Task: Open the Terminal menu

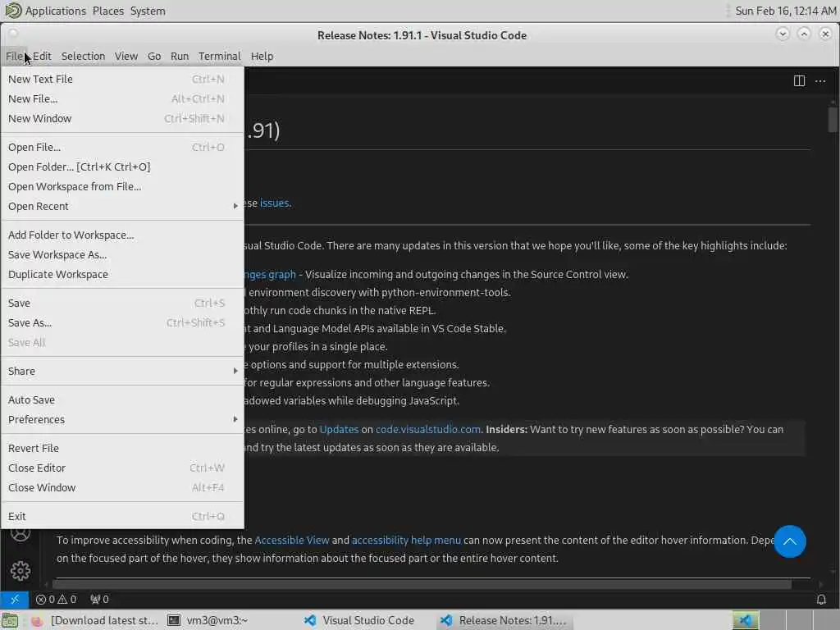Action: (x=220, y=57)
